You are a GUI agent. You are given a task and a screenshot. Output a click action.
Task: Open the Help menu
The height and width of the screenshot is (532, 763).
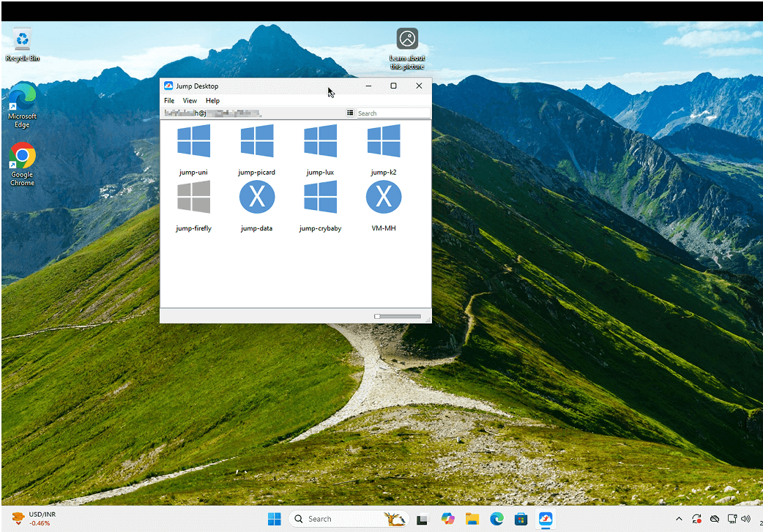(212, 101)
